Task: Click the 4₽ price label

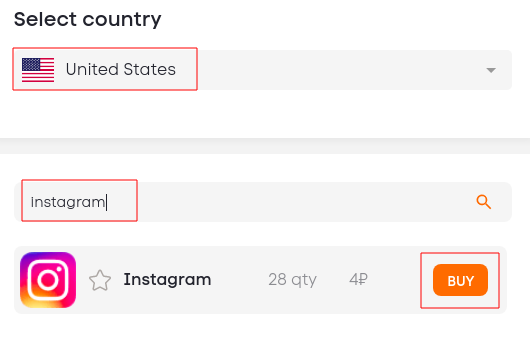Action: click(x=358, y=280)
